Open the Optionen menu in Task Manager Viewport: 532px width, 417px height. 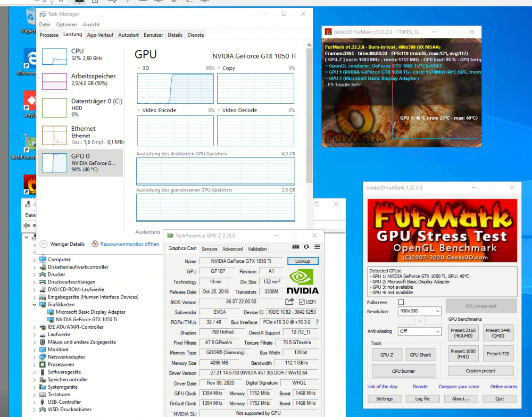tap(66, 24)
